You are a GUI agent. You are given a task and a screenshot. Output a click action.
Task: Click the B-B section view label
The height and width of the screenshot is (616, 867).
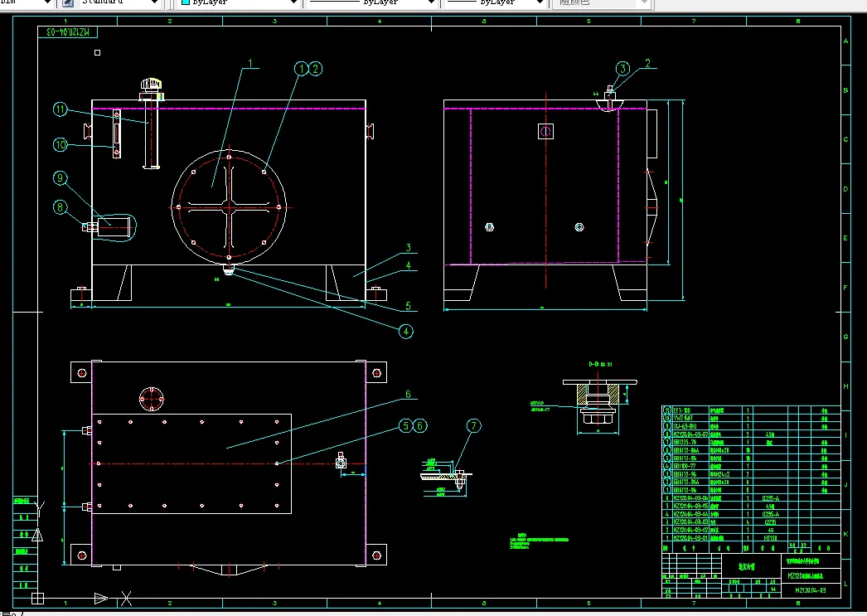tap(600, 365)
